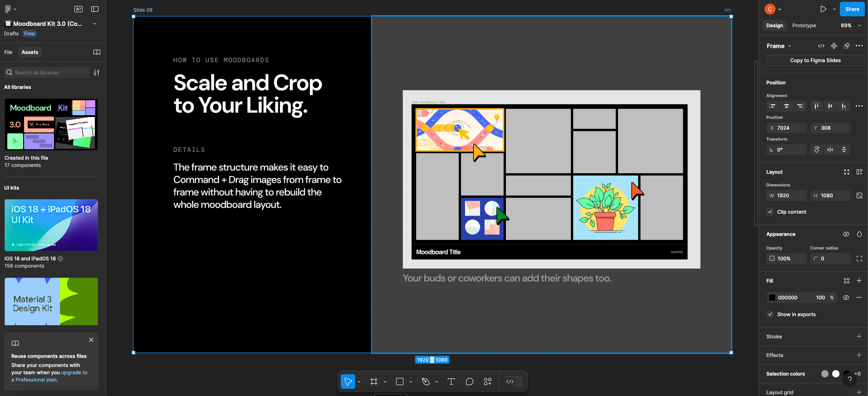Viewport: 868px width, 396px height.
Task: Click Copy to Figma Slides
Action: pos(815,60)
